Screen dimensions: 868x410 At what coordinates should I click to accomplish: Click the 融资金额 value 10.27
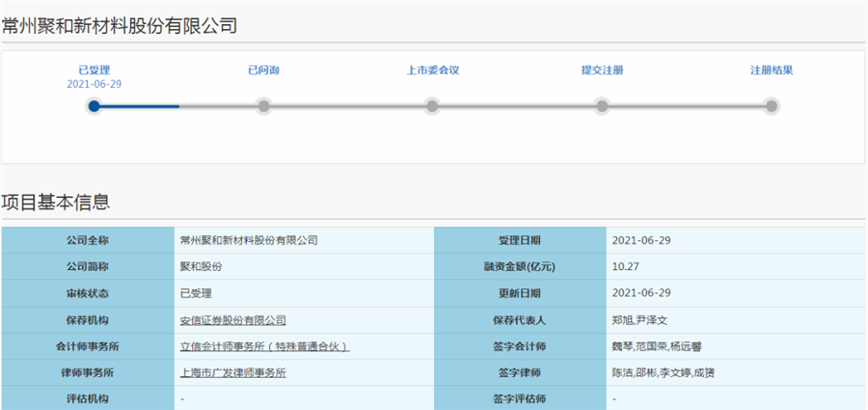[x=625, y=266]
